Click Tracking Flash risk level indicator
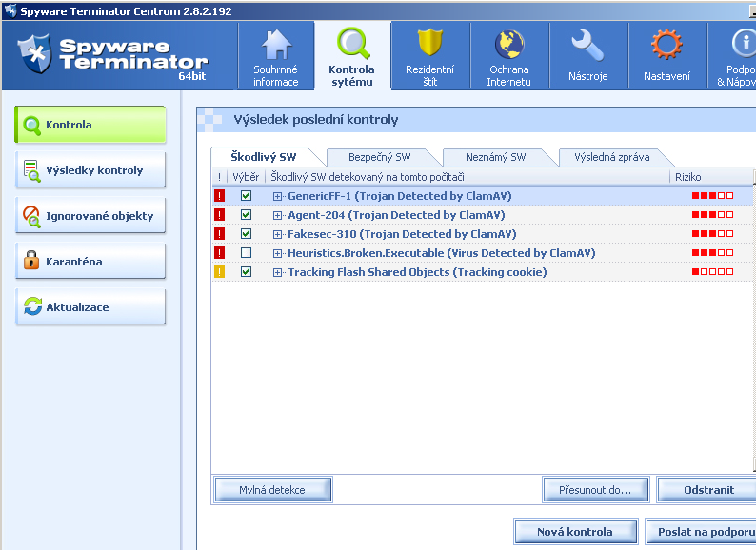 tap(712, 272)
